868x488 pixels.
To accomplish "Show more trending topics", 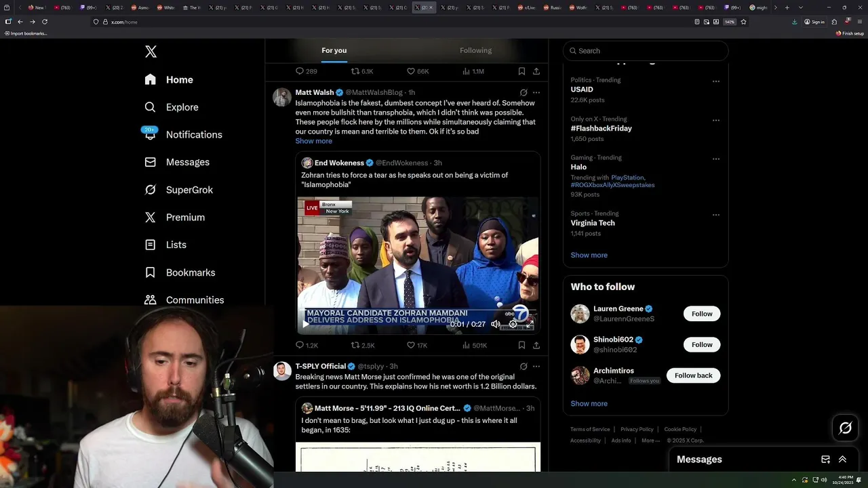I will point(589,255).
